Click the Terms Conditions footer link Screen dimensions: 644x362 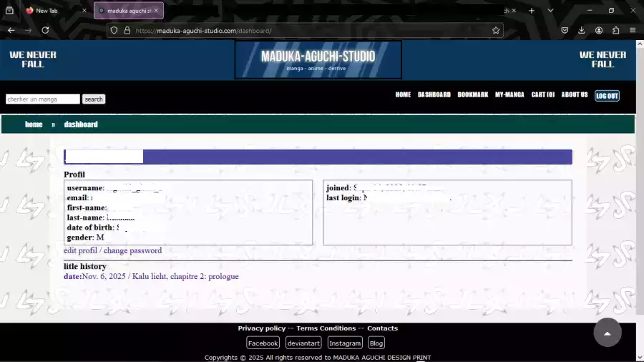[x=326, y=328]
